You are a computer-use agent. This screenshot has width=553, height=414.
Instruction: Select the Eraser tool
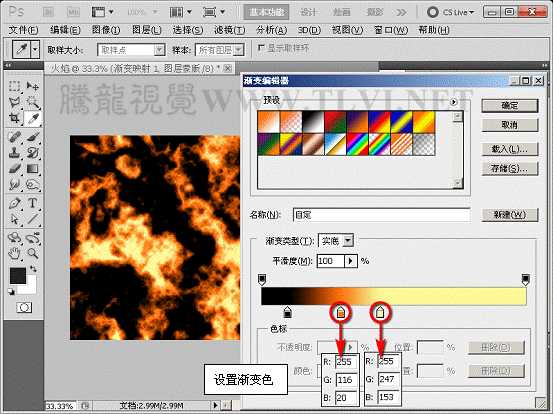14,169
